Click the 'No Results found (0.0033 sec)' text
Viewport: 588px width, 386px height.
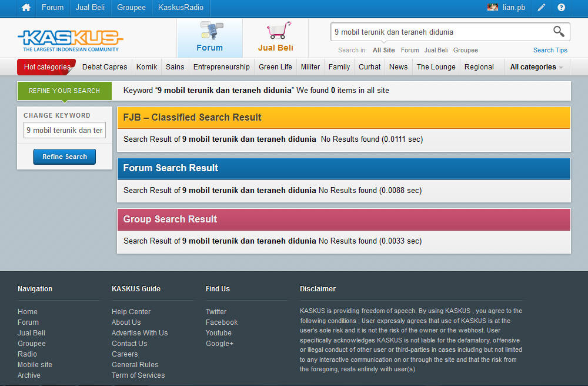click(370, 241)
